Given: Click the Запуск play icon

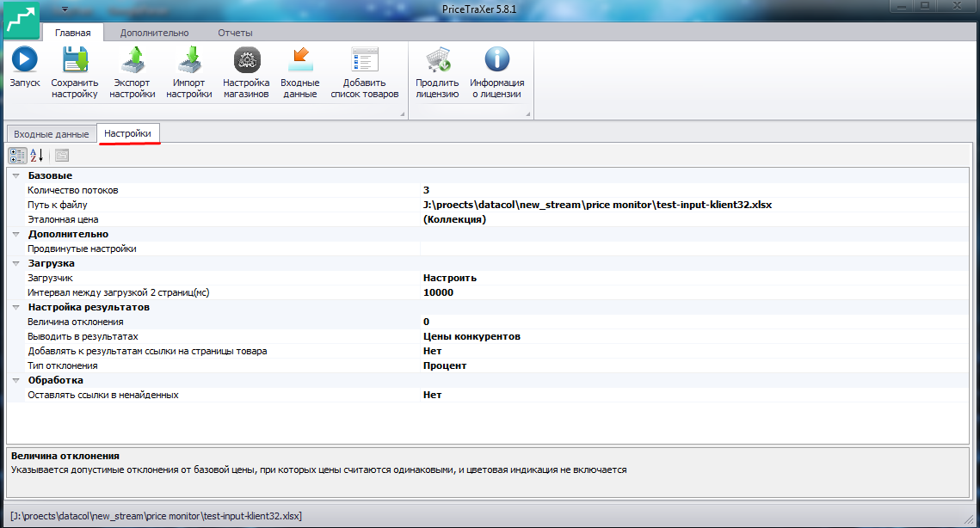Looking at the screenshot, I should point(25,60).
